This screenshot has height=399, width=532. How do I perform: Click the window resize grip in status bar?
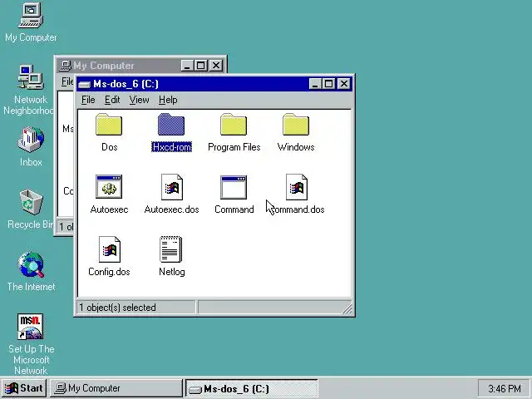pyautogui.click(x=347, y=309)
